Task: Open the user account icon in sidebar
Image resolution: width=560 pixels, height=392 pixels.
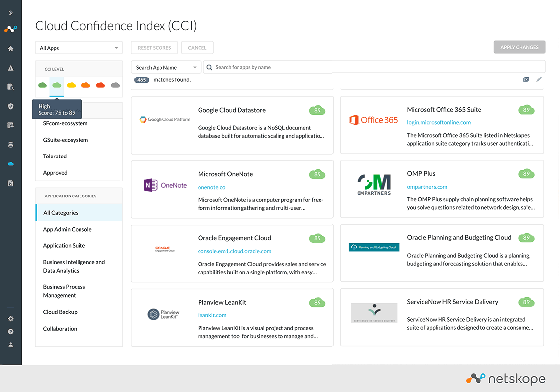Action: (x=11, y=345)
